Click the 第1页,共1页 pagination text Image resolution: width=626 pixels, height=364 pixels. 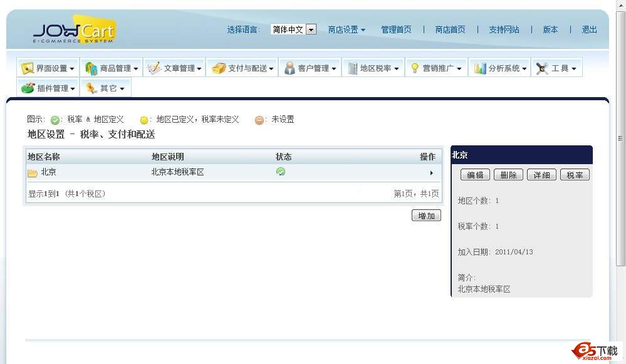point(416,194)
